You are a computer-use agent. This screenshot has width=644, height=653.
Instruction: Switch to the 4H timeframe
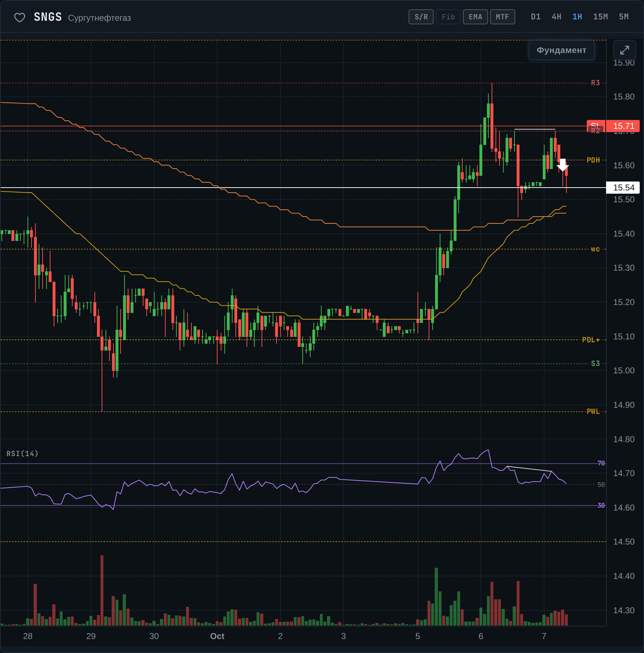(556, 17)
